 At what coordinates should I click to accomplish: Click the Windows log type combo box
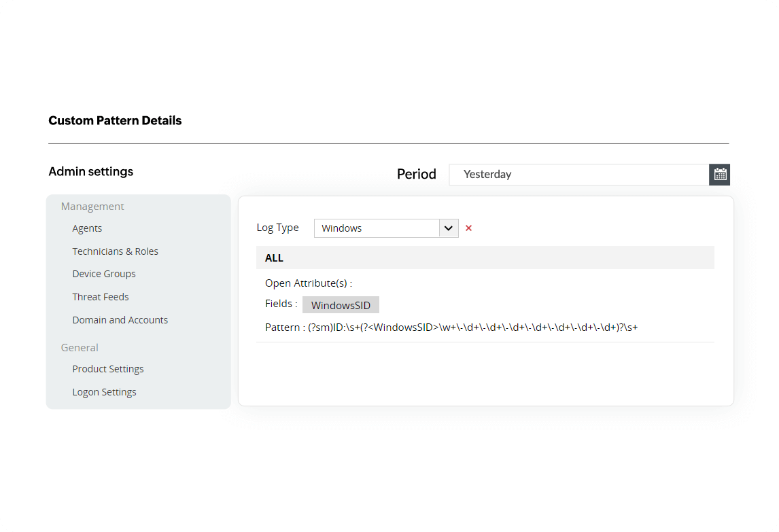click(377, 228)
